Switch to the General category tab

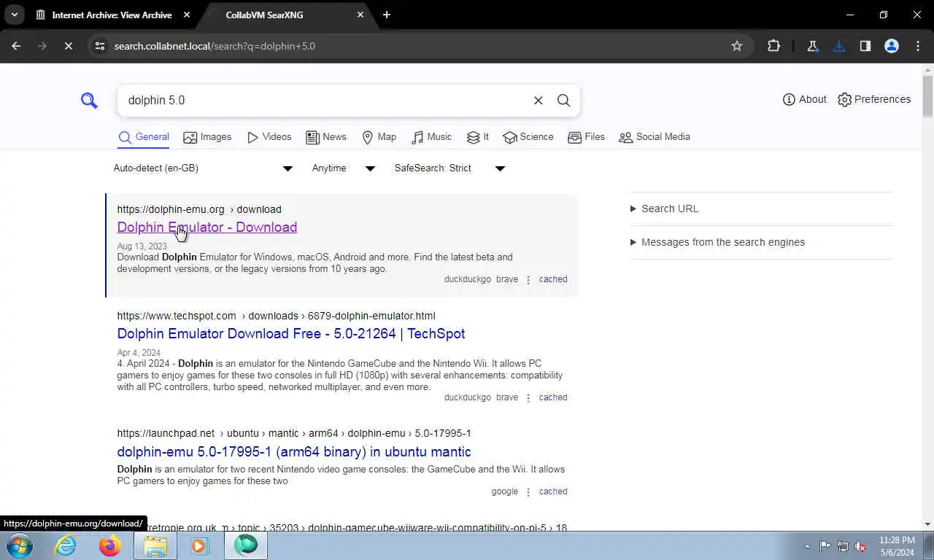pyautogui.click(x=144, y=137)
